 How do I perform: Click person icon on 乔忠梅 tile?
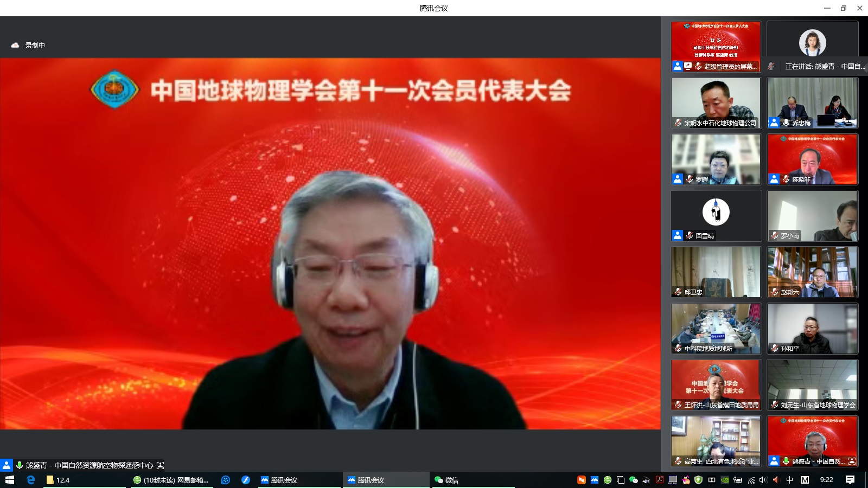[x=774, y=123]
